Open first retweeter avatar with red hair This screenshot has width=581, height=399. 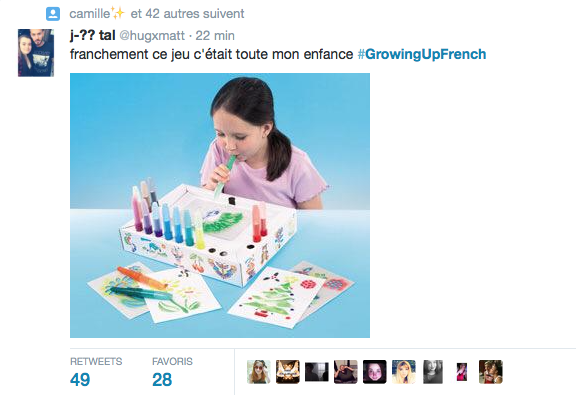(259, 372)
